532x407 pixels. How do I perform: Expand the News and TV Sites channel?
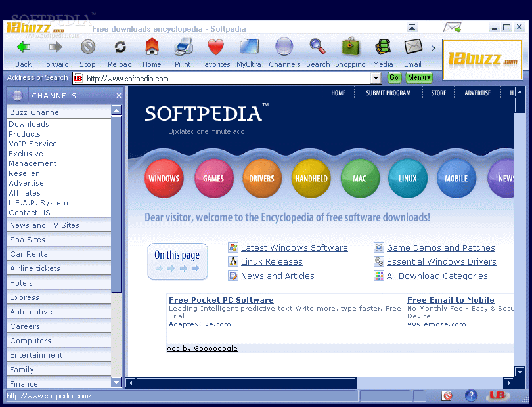click(x=58, y=225)
